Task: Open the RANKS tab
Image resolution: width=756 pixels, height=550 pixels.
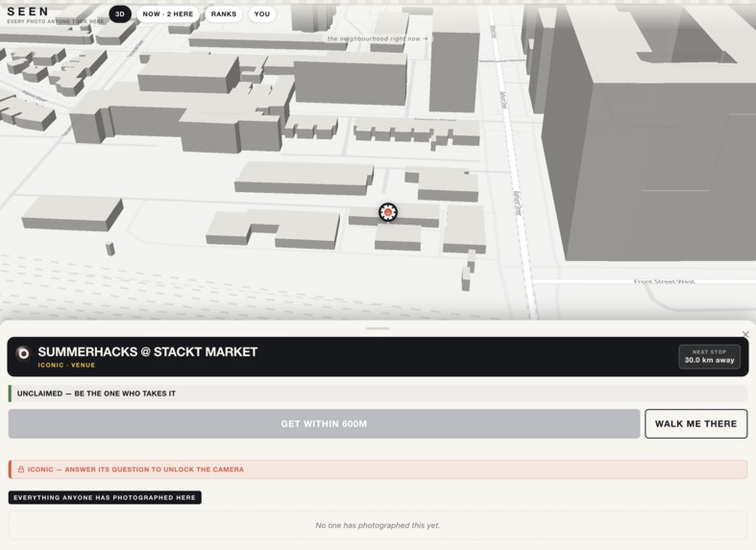Action: (224, 14)
